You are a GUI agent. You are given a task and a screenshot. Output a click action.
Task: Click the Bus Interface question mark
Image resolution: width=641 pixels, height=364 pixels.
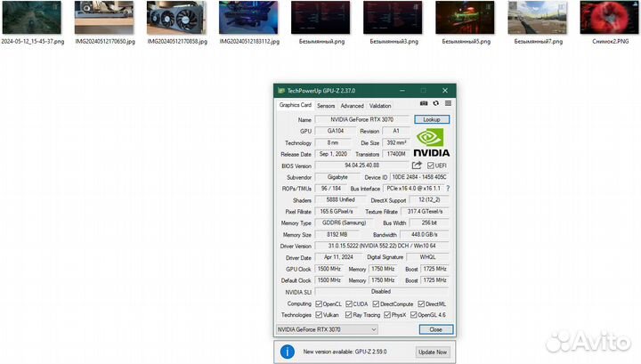[x=448, y=189]
